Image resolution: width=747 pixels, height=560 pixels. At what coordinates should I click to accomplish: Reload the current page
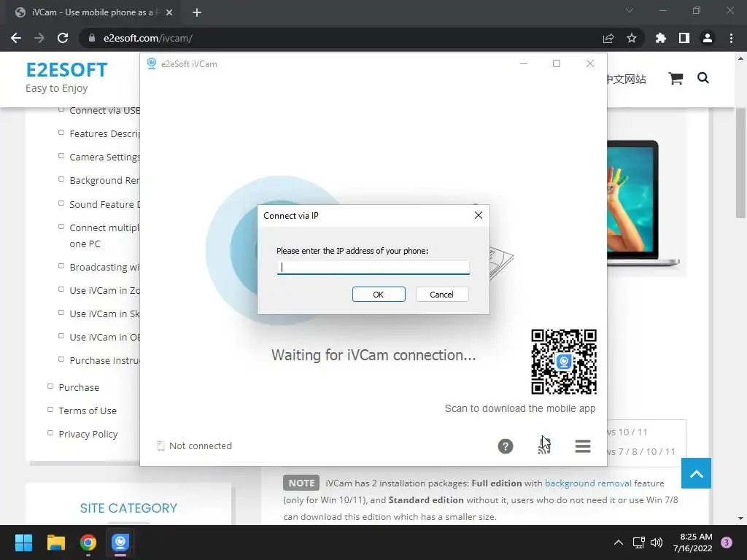[63, 38]
